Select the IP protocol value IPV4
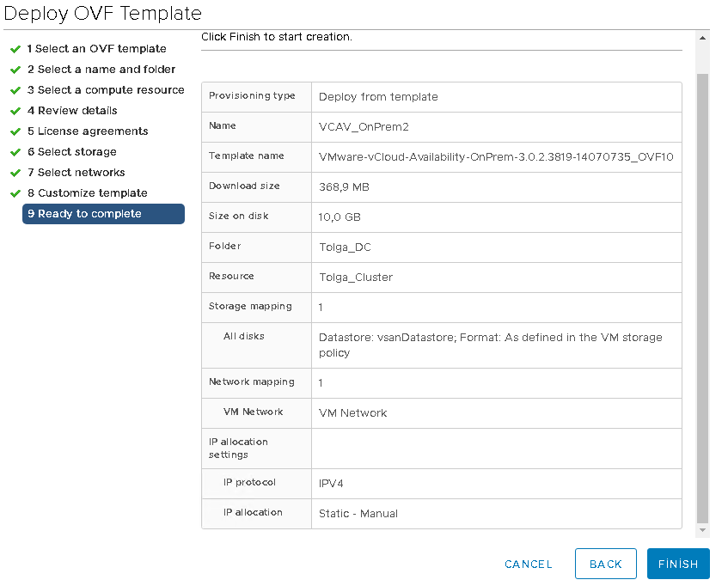The image size is (728, 586). point(331,483)
